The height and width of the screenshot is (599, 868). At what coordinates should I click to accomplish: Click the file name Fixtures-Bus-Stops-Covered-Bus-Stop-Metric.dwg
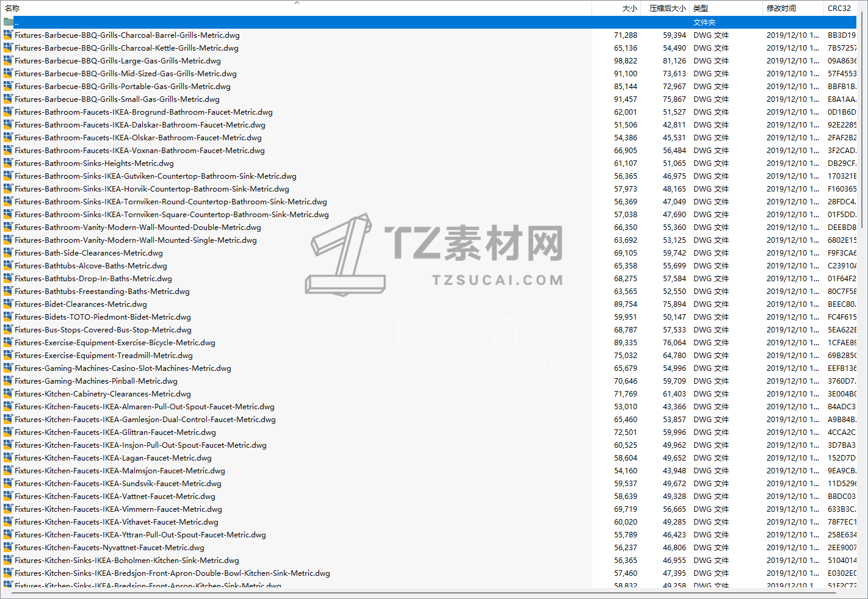click(103, 329)
